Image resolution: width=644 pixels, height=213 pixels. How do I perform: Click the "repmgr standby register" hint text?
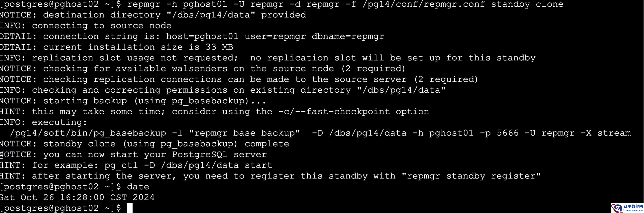(471, 176)
